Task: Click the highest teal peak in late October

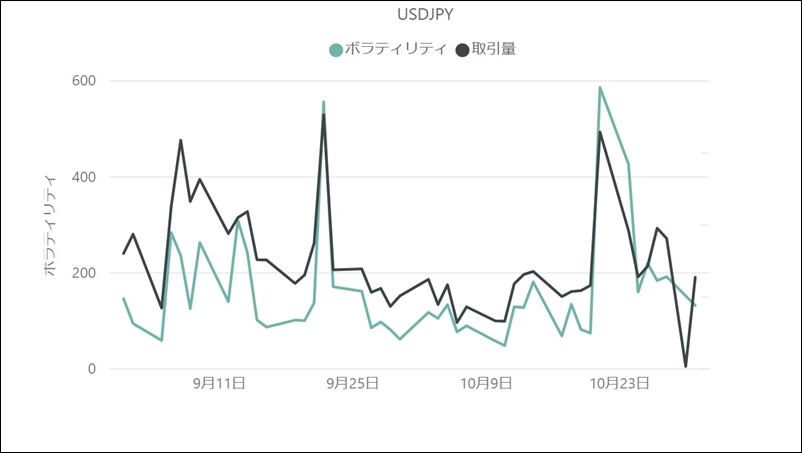Action: (x=600, y=87)
